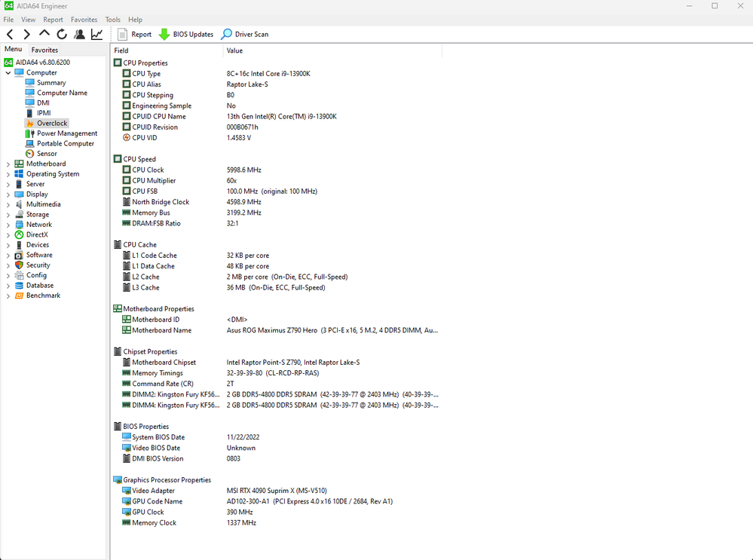Click the Report document icon
Image resolution: width=753 pixels, height=560 pixels.
tap(122, 34)
